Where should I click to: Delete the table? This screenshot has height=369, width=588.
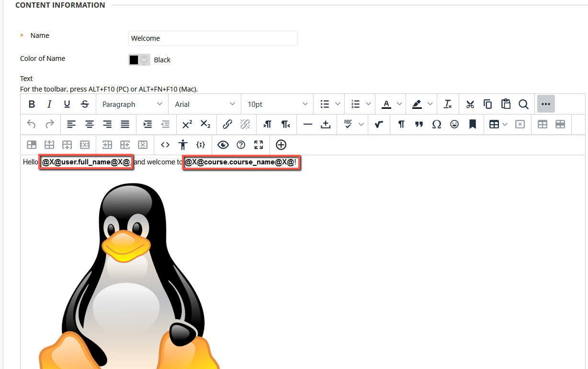520,124
